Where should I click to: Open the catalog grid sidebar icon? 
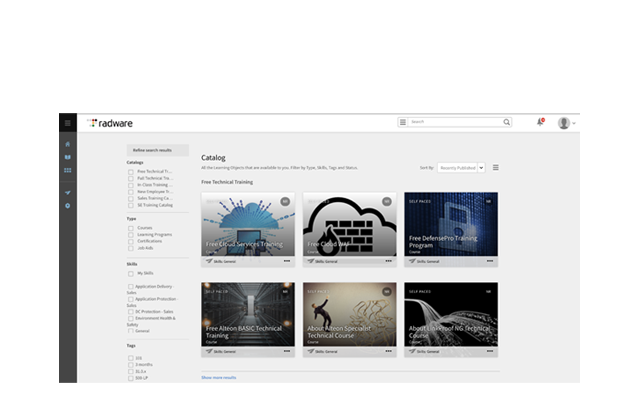[68, 170]
